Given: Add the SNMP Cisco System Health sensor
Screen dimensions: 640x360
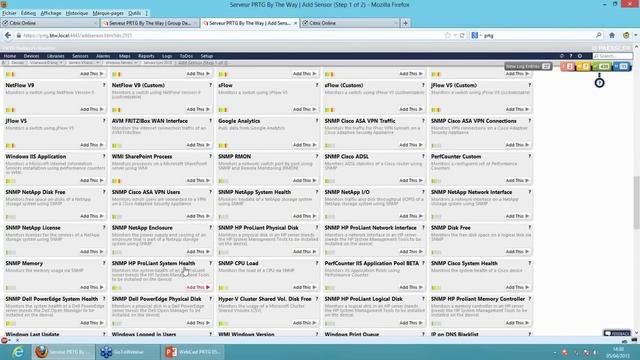Looking at the screenshot, I should click(518, 287).
